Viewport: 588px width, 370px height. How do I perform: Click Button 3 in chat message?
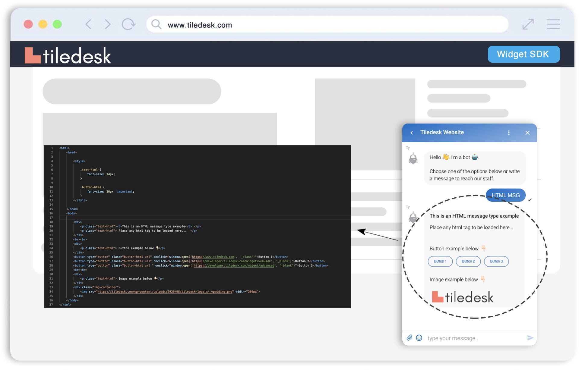coord(496,261)
